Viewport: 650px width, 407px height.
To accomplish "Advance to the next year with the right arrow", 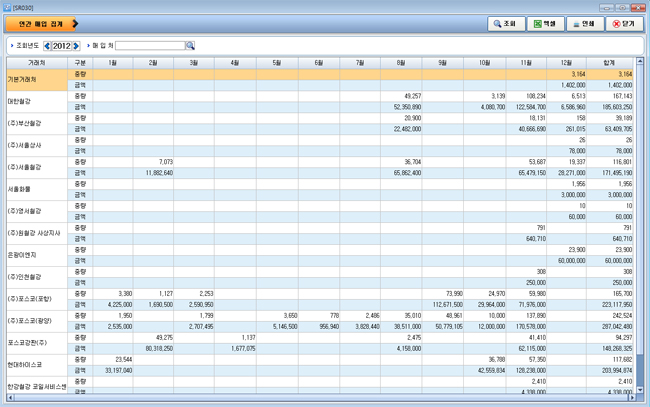I will click(x=76, y=46).
